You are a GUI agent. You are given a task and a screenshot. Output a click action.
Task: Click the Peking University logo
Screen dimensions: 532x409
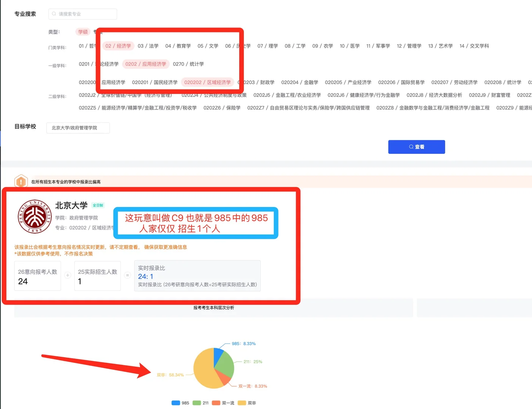34,217
